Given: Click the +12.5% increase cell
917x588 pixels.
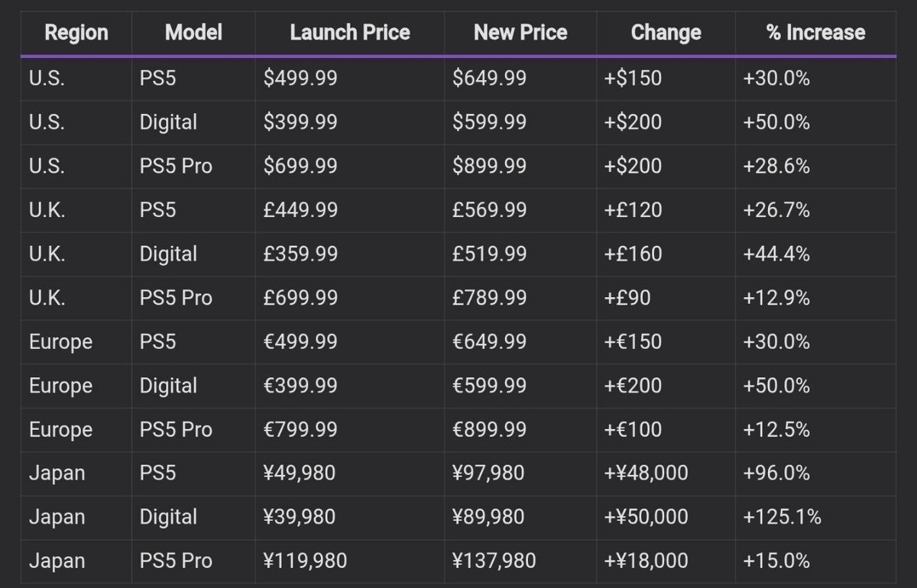Looking at the screenshot, I should 776,429.
